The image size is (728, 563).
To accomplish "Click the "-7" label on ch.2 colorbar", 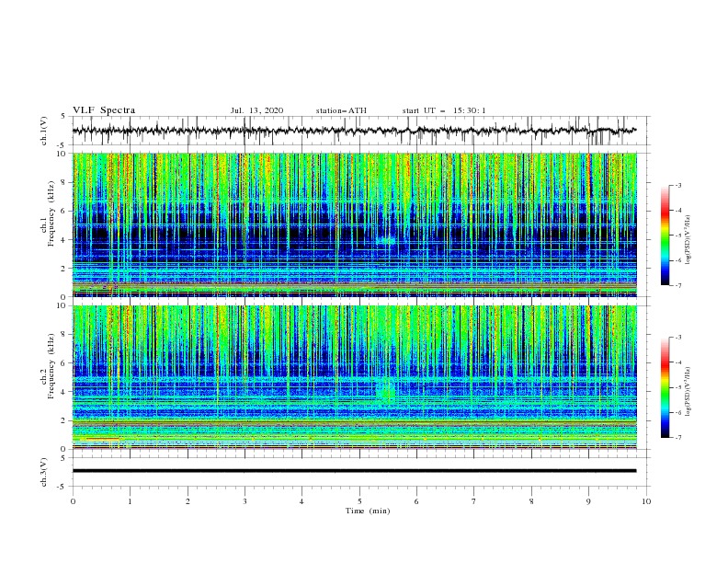I will pos(678,438).
